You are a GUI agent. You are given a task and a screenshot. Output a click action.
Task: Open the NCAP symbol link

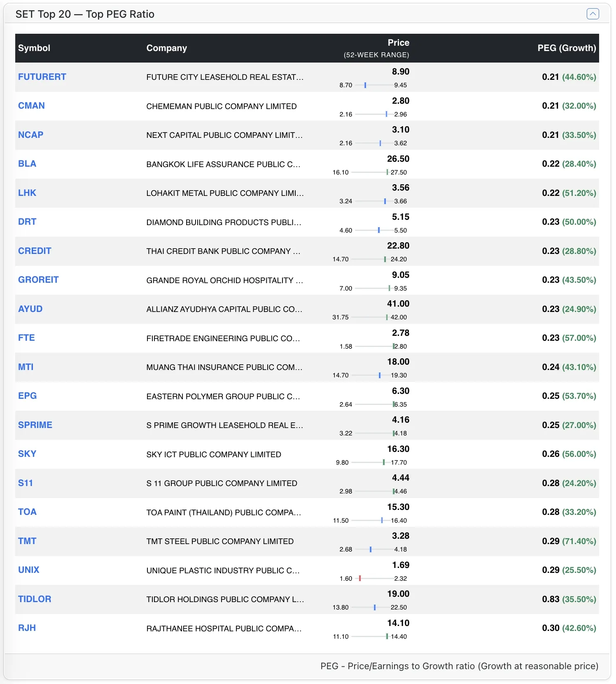(31, 135)
